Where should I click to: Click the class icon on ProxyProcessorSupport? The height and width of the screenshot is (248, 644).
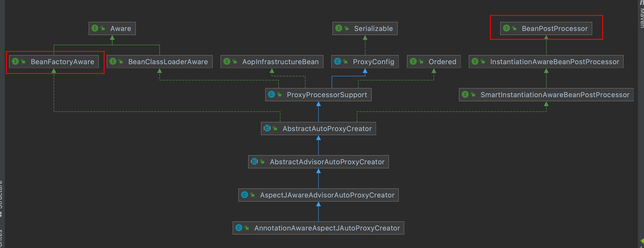(x=271, y=94)
